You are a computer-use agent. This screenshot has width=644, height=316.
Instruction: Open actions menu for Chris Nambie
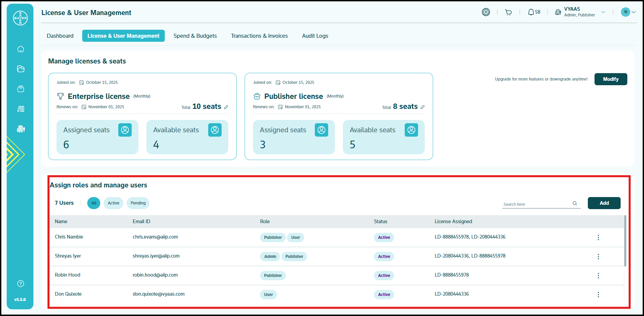coord(598,238)
